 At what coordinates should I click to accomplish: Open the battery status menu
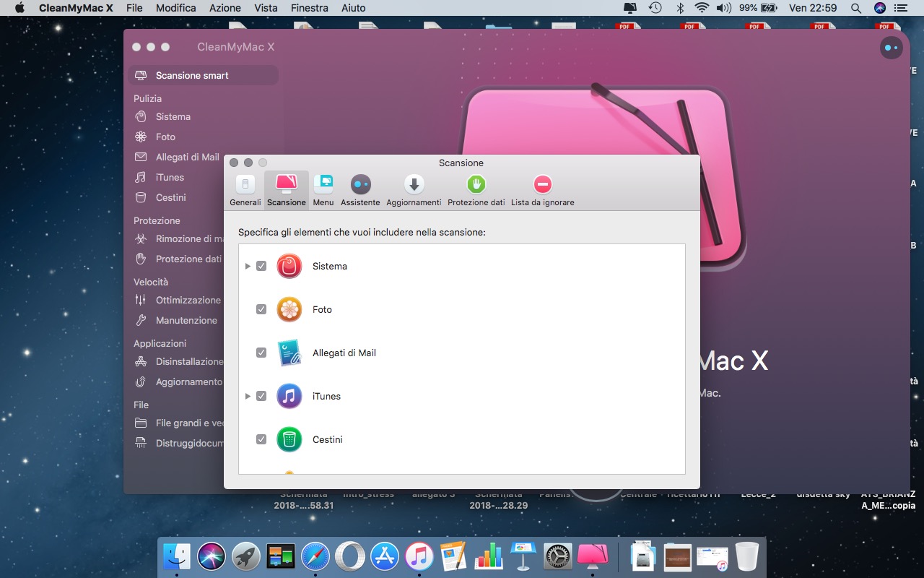[x=758, y=8]
